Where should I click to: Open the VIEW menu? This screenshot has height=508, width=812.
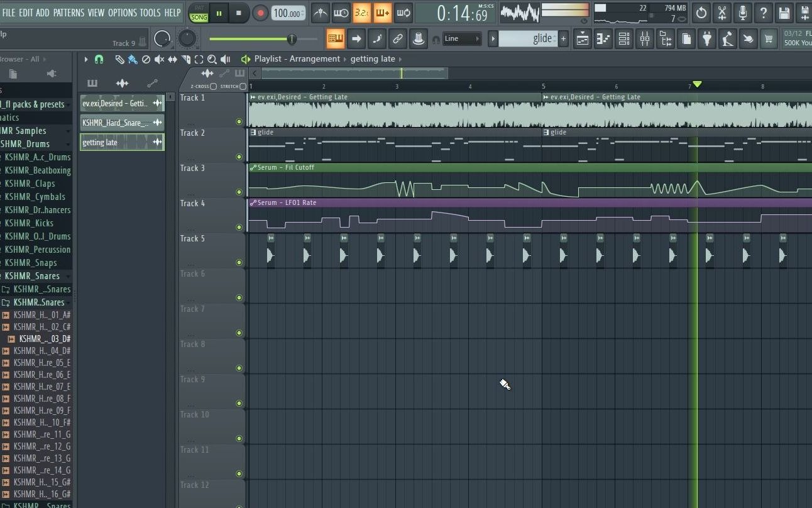(96, 13)
